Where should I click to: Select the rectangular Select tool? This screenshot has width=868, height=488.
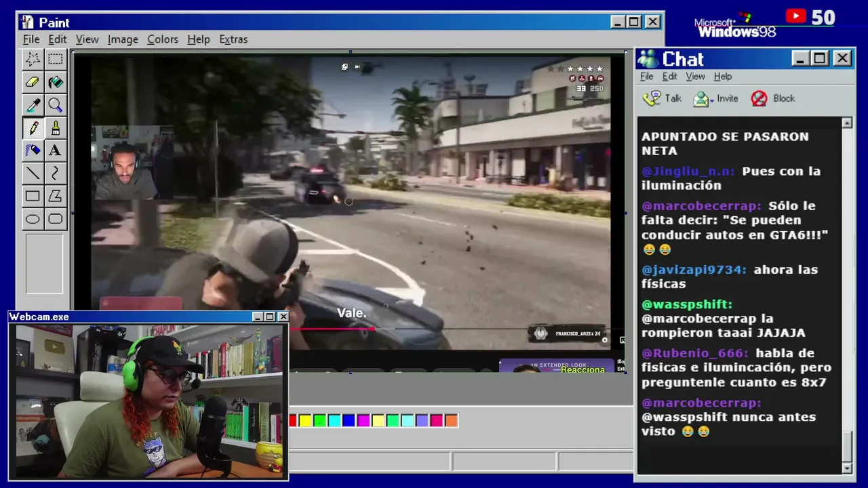tap(56, 60)
